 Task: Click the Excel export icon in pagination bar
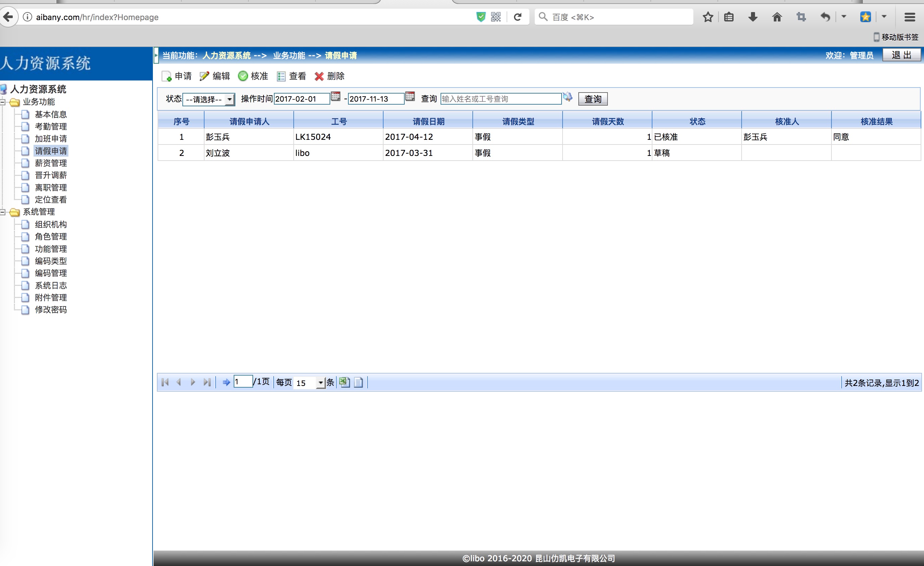[x=344, y=382]
